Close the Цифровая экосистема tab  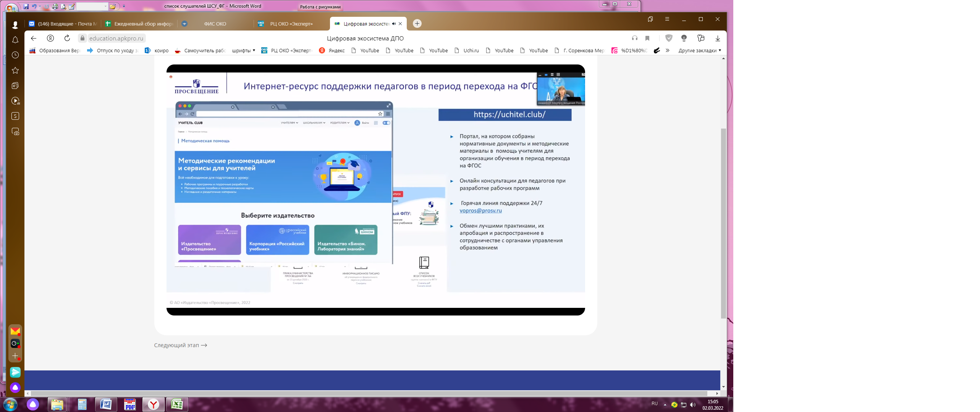pyautogui.click(x=400, y=24)
